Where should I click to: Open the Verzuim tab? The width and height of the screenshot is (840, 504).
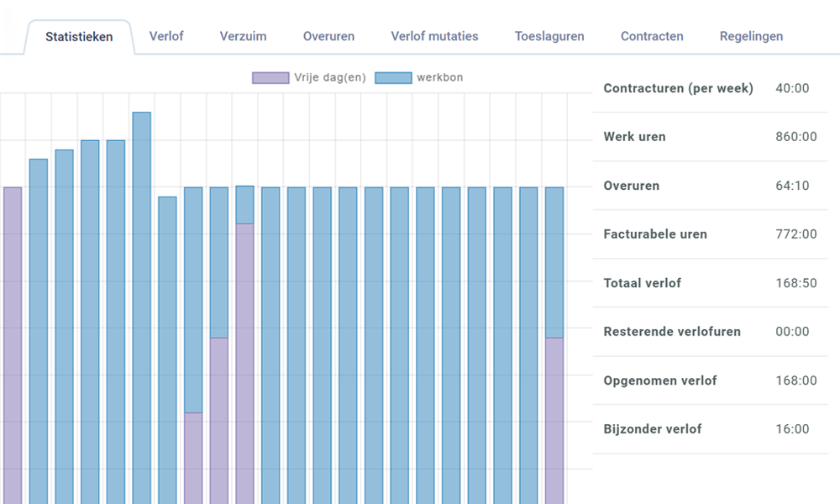[243, 36]
